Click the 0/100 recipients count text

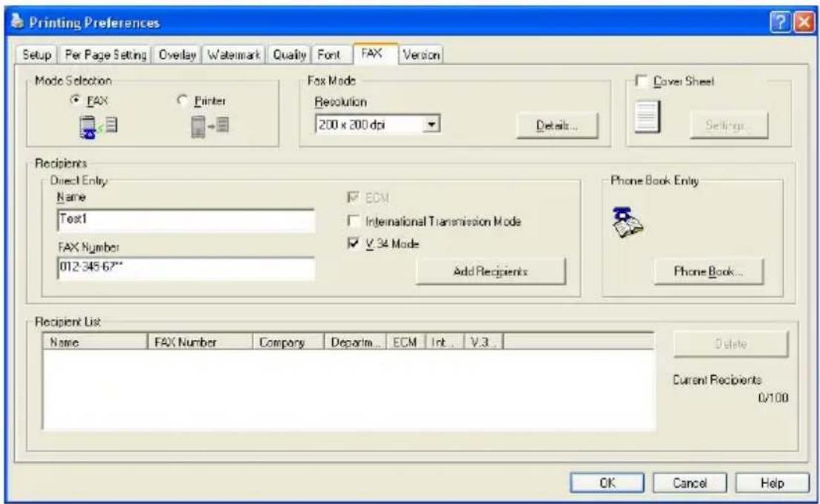click(x=773, y=399)
